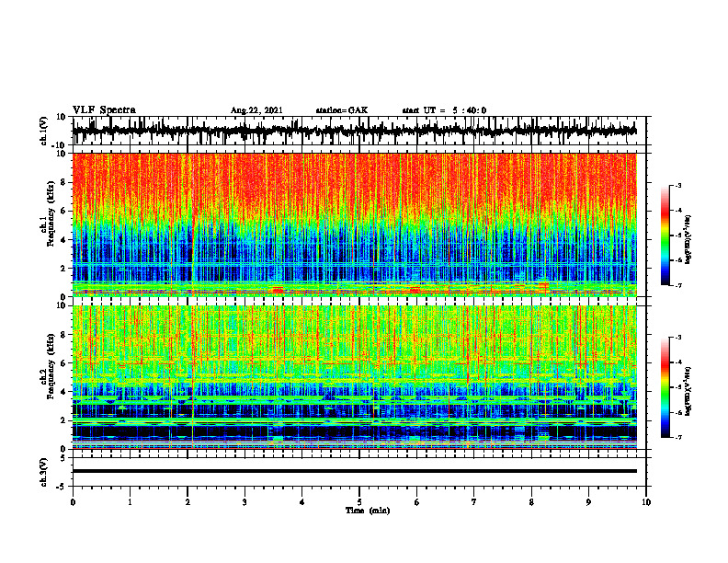Click the "ch.1(V)" waveform axis label
The height and width of the screenshot is (563, 728).
[44, 131]
